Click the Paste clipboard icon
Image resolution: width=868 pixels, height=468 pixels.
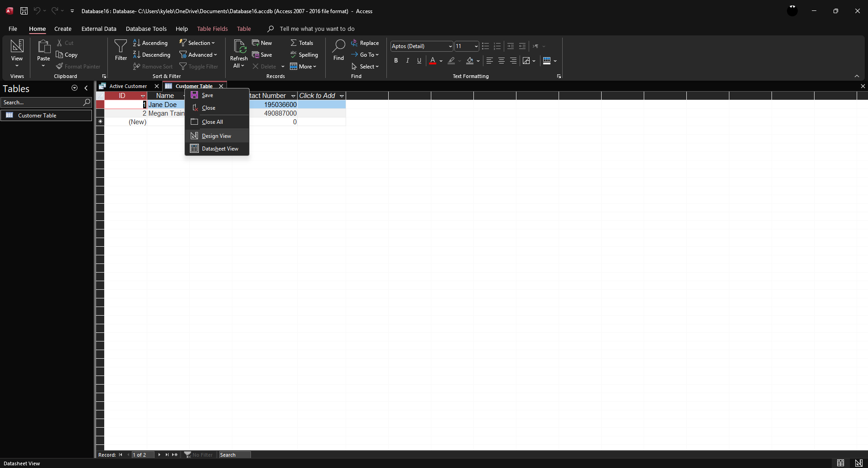[43, 46]
